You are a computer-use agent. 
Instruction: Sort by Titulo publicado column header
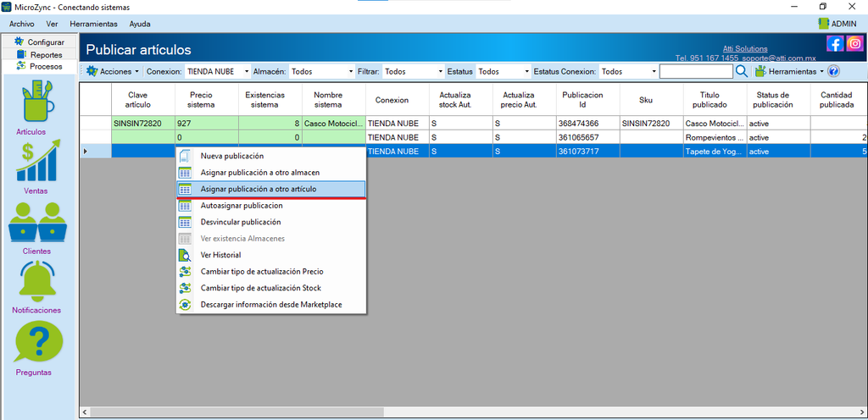715,99
